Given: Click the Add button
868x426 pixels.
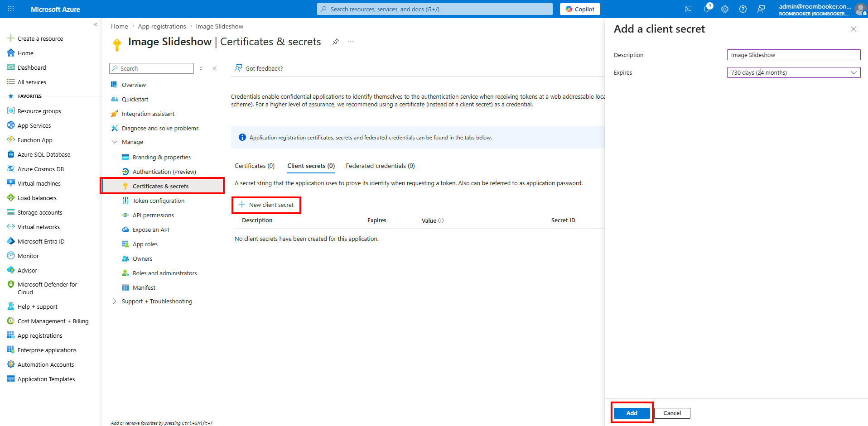Looking at the screenshot, I should (632, 413).
